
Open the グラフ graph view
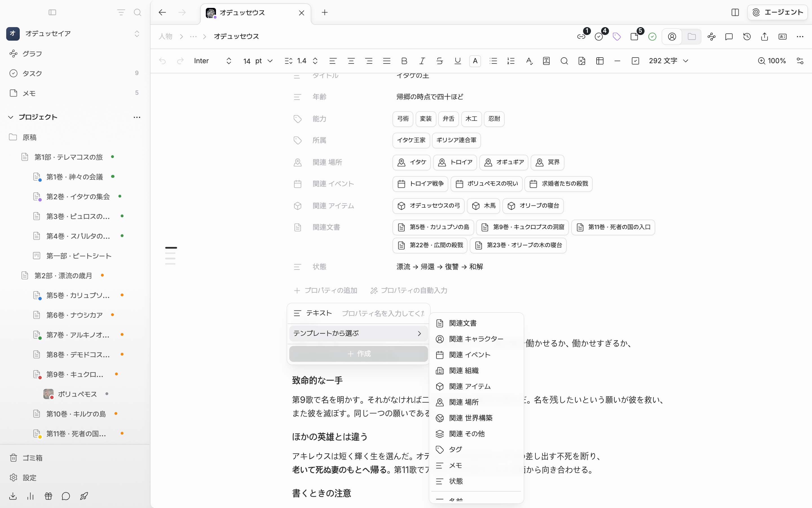point(32,54)
